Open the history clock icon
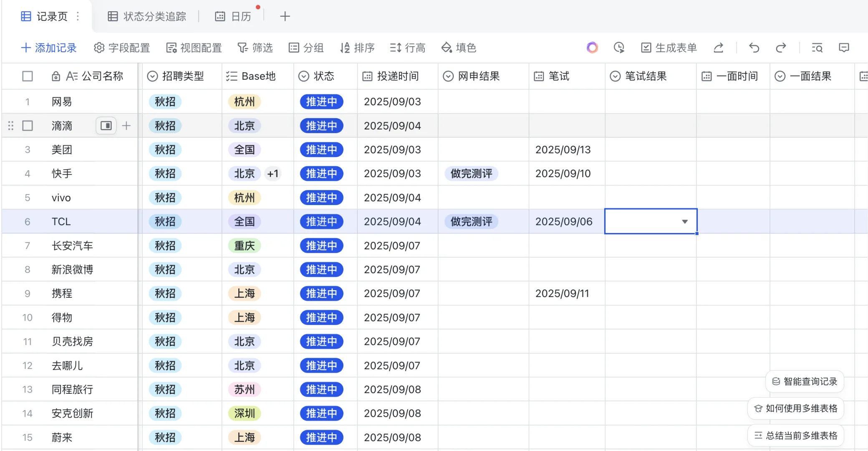 pyautogui.click(x=619, y=48)
